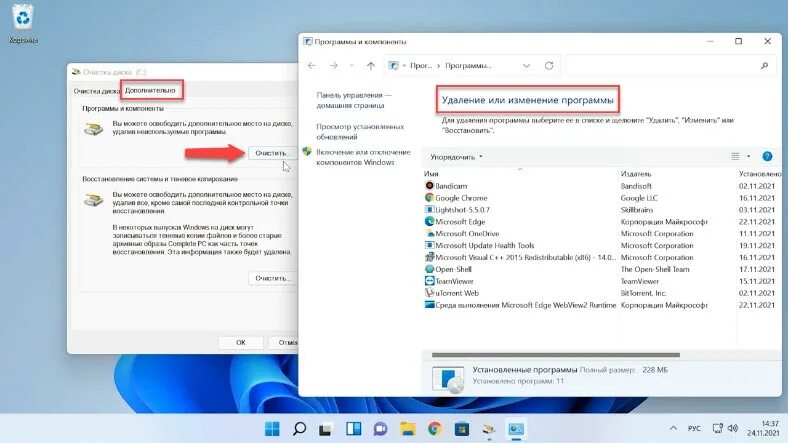Click the РУС language indicator
The image size is (788, 443).
pos(694,428)
